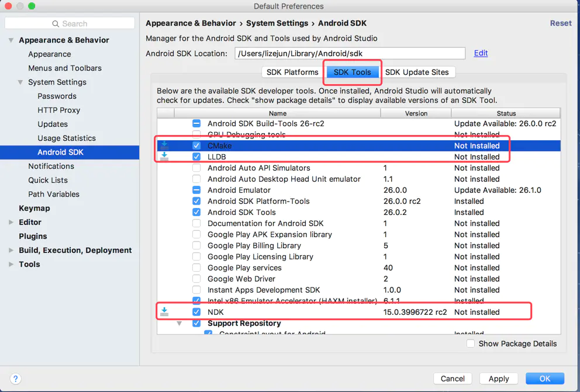Click the Apply button
Screen dimensions: 580x392
click(x=498, y=379)
